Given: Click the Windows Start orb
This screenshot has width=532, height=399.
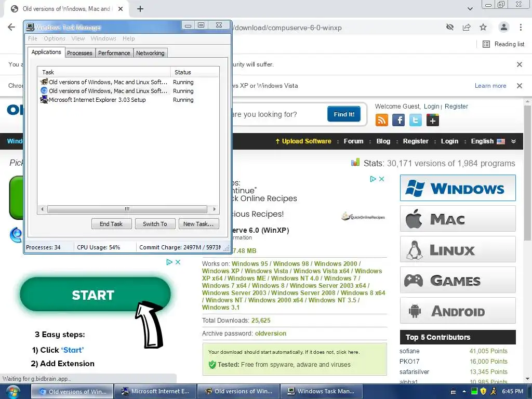Looking at the screenshot, I should 12,392.
